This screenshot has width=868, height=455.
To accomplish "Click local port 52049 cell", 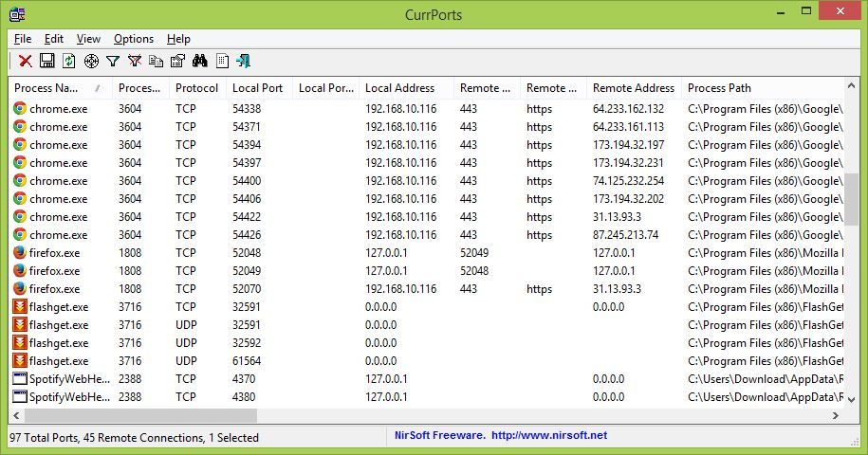I will click(x=247, y=270).
